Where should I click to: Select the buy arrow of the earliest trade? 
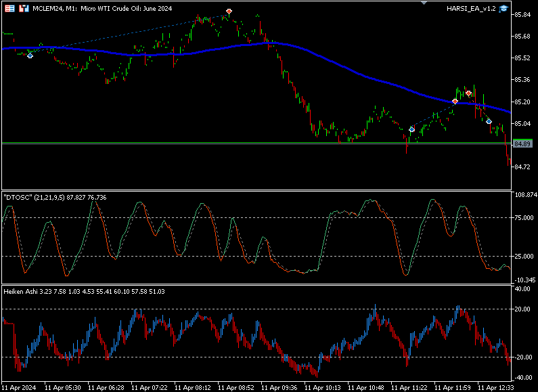click(30, 56)
